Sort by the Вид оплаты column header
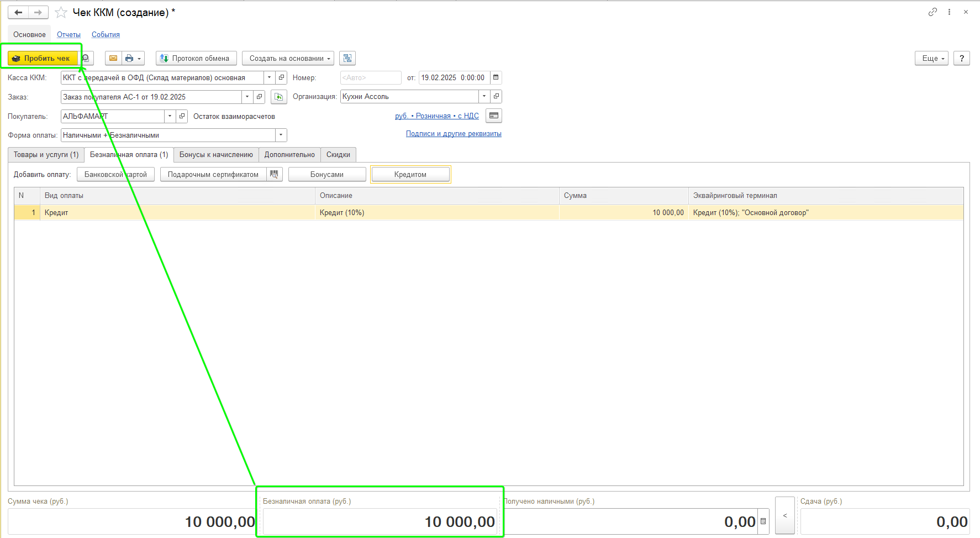Image resolution: width=980 pixels, height=538 pixels. pyautogui.click(x=177, y=196)
